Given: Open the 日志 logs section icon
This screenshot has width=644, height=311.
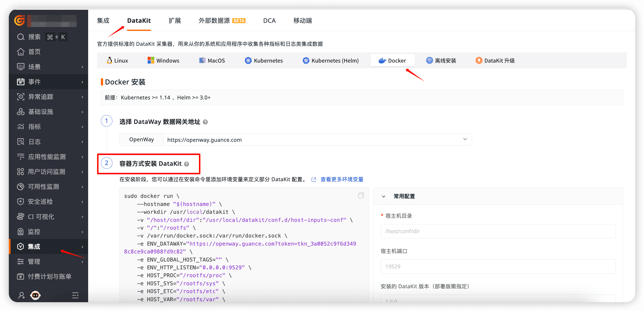Looking at the screenshot, I should click(21, 142).
